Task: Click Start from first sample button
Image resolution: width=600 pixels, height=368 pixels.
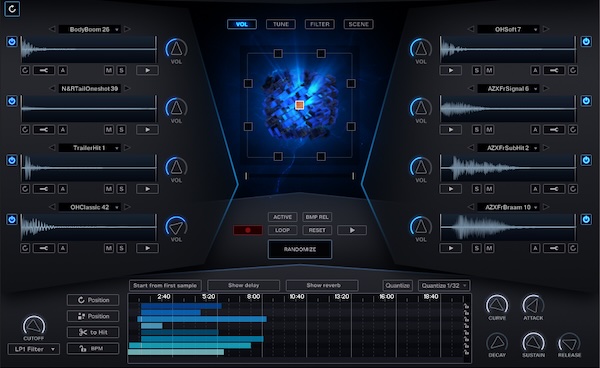Action: (x=165, y=285)
